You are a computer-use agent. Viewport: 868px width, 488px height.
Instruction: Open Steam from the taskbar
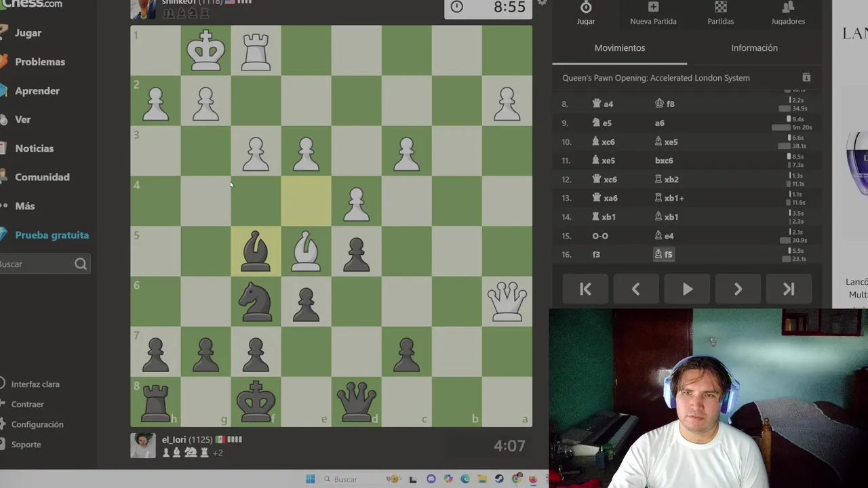tap(499, 479)
